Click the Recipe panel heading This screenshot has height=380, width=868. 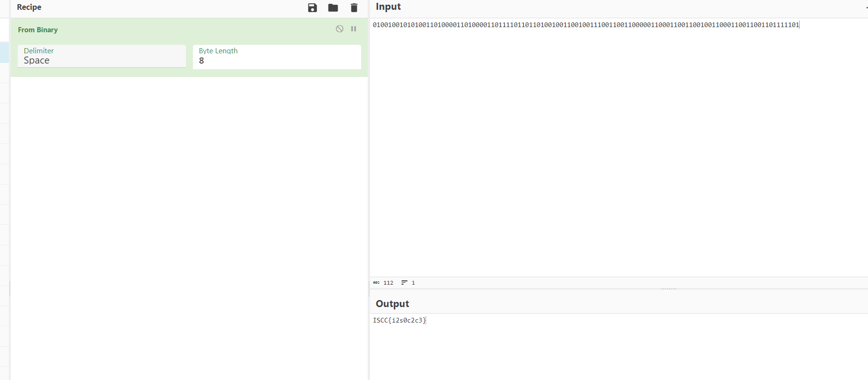(x=29, y=7)
